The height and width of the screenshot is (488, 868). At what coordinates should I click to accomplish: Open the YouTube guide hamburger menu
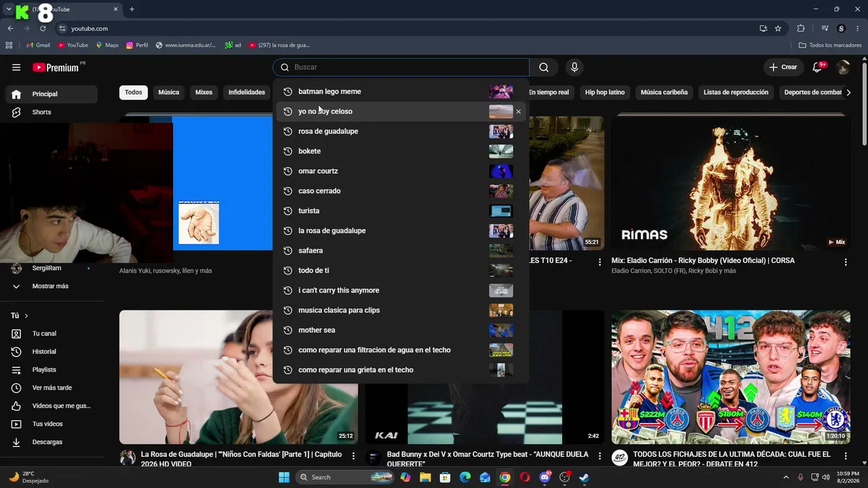[x=16, y=67]
